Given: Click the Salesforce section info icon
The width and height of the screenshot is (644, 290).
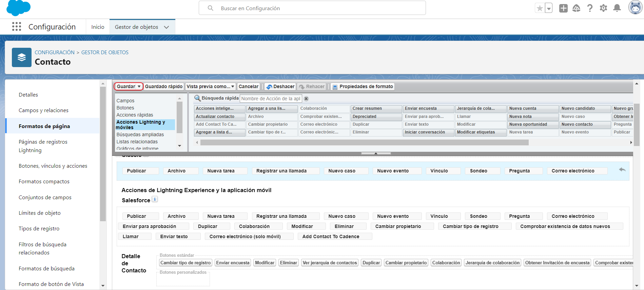Looking at the screenshot, I should [x=155, y=199].
